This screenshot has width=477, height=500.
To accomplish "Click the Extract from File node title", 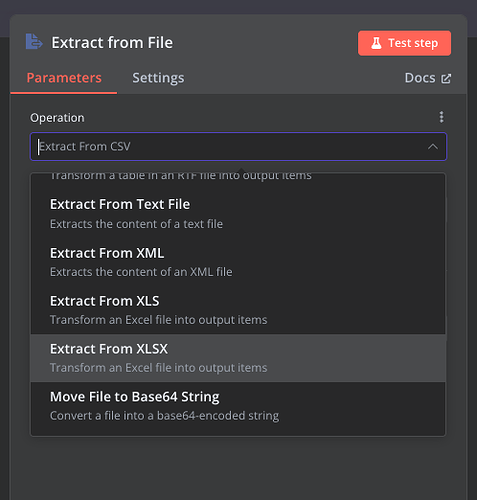I will (112, 43).
